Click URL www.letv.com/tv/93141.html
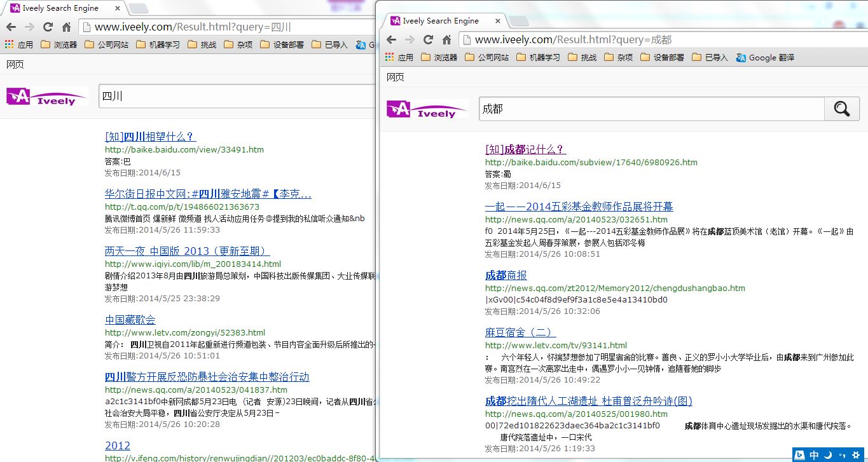This screenshot has height=462, width=868. 556,346
